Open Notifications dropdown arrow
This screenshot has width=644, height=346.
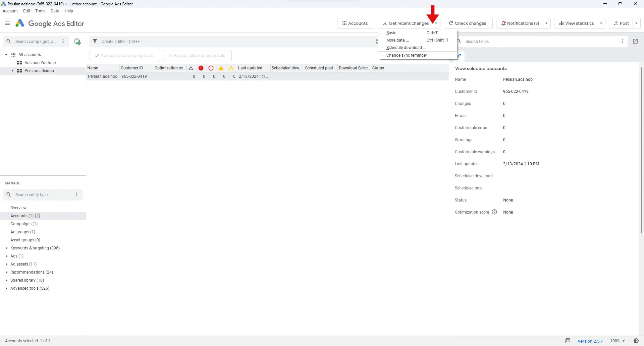[x=546, y=23]
